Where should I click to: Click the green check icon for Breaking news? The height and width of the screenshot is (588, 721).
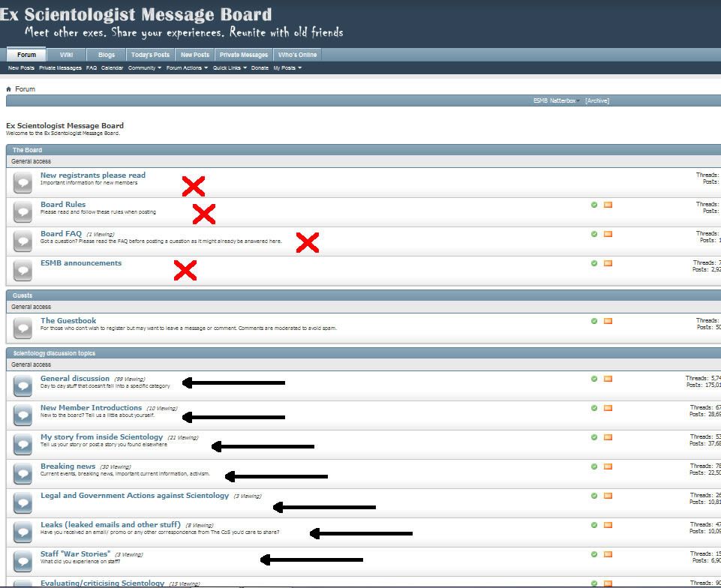click(594, 466)
